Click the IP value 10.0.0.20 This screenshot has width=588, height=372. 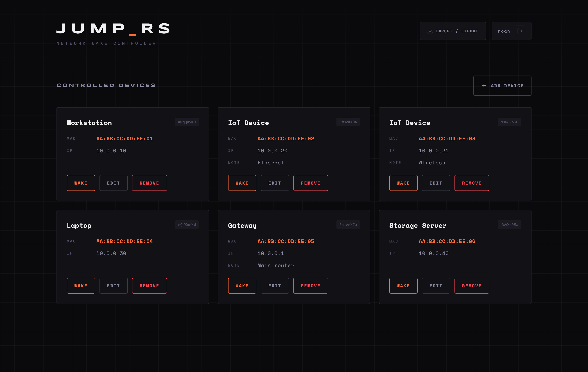click(272, 151)
